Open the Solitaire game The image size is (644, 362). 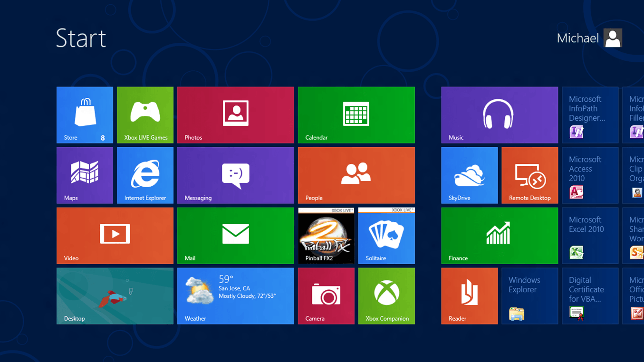click(386, 235)
